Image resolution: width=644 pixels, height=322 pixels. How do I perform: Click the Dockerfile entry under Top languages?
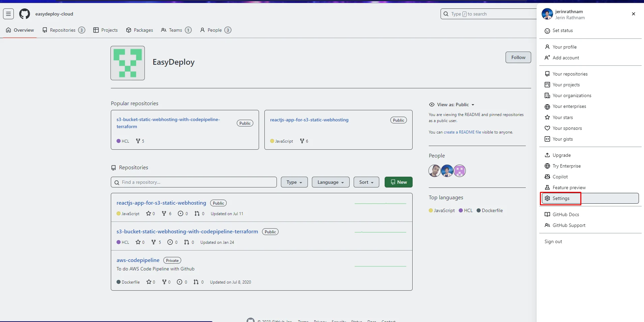(x=490, y=210)
